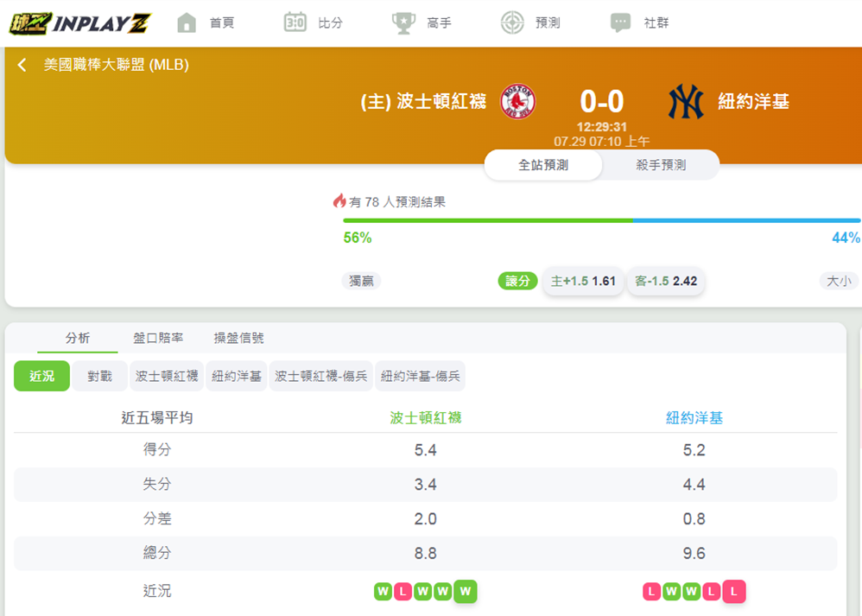862x616 pixels.
Task: Select the 大小 bet type
Action: 839,281
